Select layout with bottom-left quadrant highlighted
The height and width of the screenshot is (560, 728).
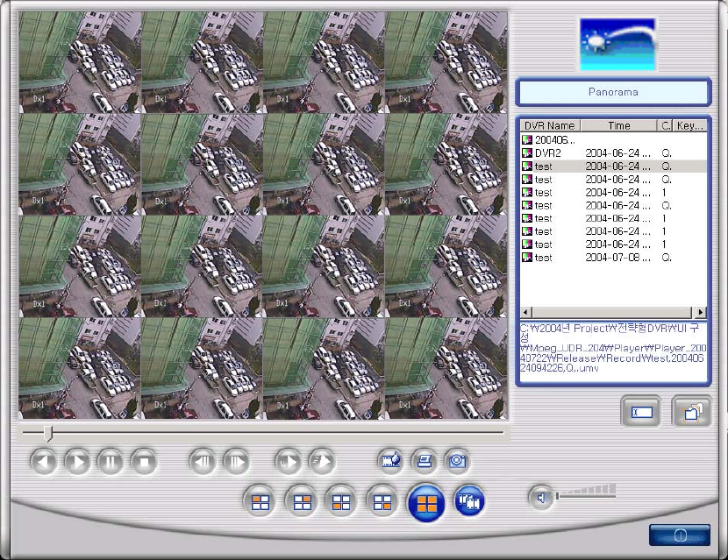341,501
